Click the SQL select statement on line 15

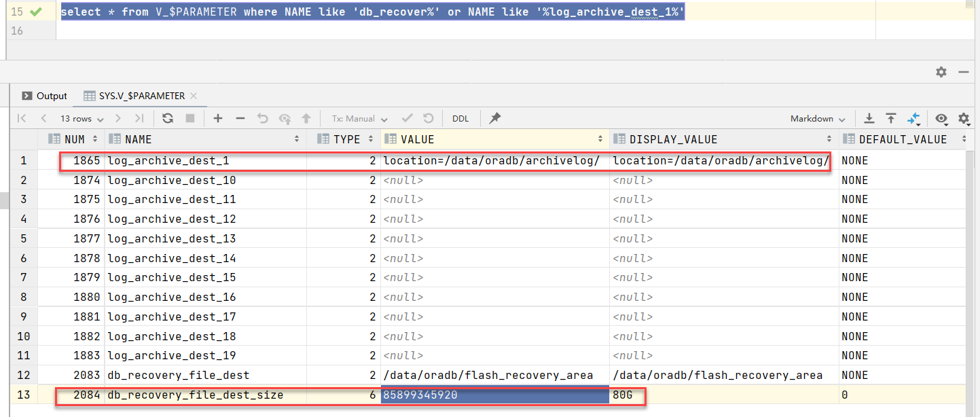coord(372,12)
